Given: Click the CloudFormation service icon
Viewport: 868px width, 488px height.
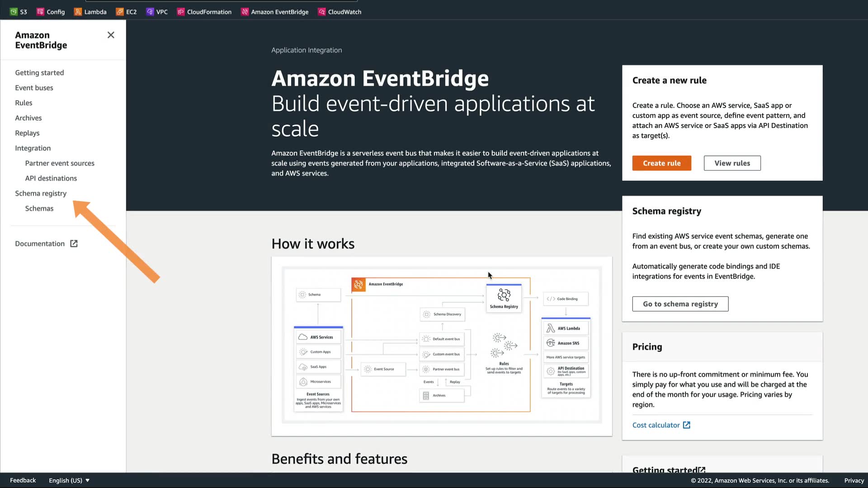Looking at the screenshot, I should coord(181,12).
